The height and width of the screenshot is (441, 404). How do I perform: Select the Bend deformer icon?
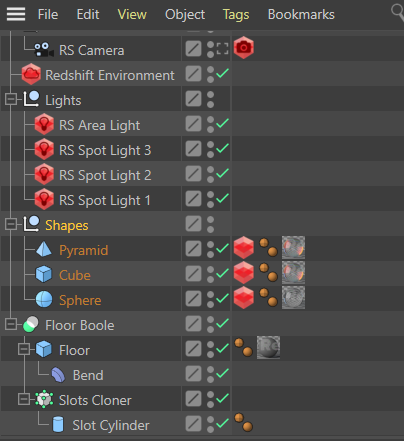(x=58, y=375)
